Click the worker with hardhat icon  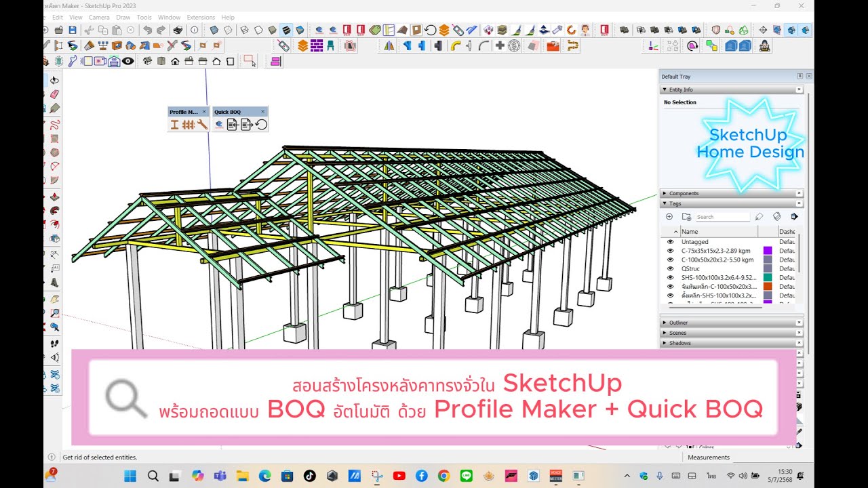tap(764, 46)
